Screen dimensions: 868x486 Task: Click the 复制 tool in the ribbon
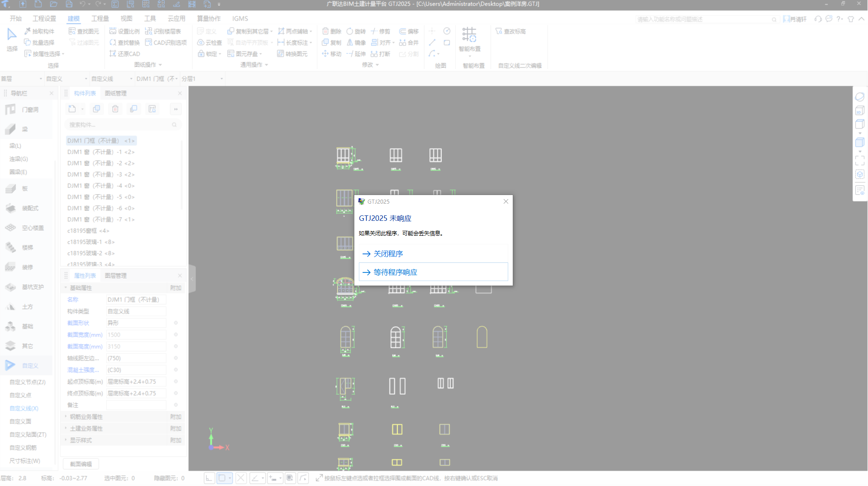(x=332, y=43)
